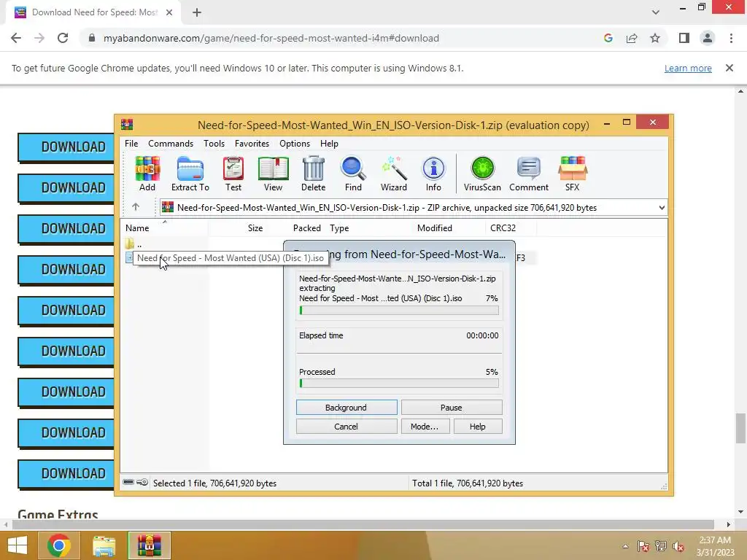Open the View toolbar icon
The height and width of the screenshot is (560, 747).
(x=273, y=174)
